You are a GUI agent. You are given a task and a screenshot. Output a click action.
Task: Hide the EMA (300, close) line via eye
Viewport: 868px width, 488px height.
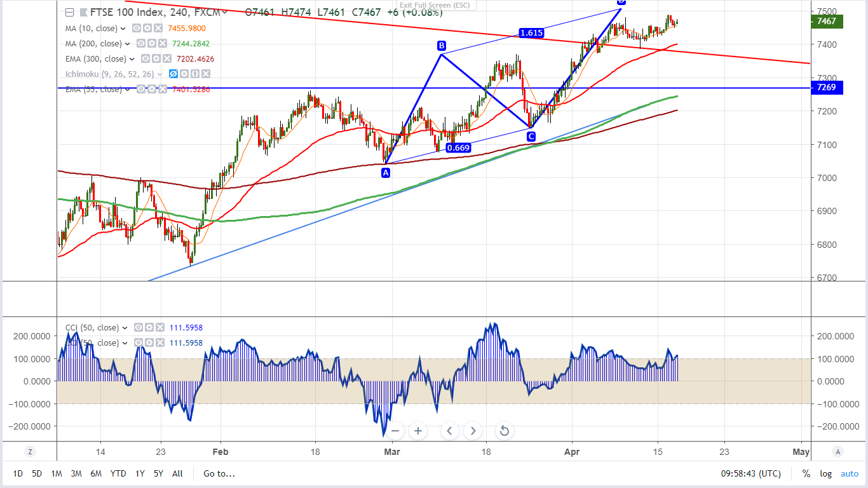145,58
